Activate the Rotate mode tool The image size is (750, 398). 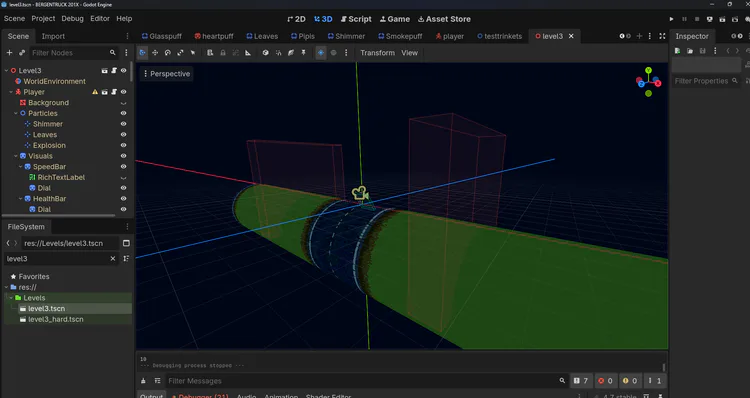coord(167,53)
